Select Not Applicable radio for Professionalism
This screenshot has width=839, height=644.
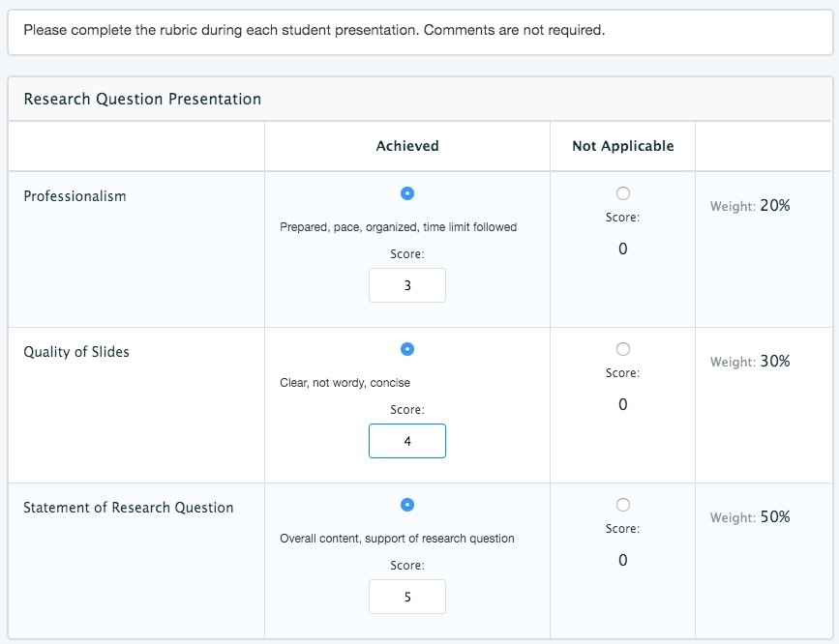[x=622, y=193]
